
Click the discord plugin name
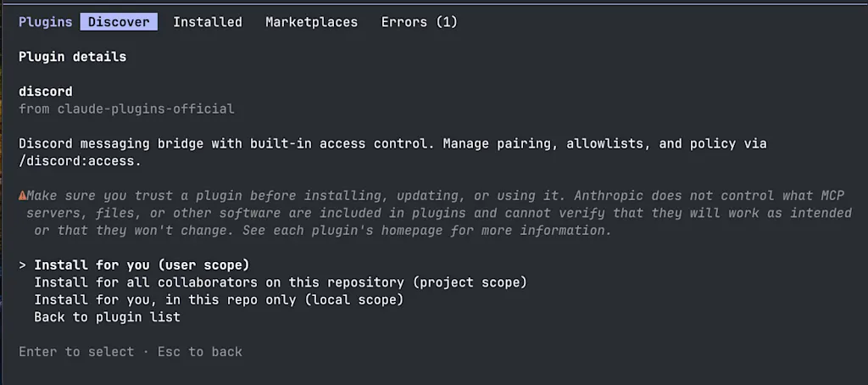46,92
